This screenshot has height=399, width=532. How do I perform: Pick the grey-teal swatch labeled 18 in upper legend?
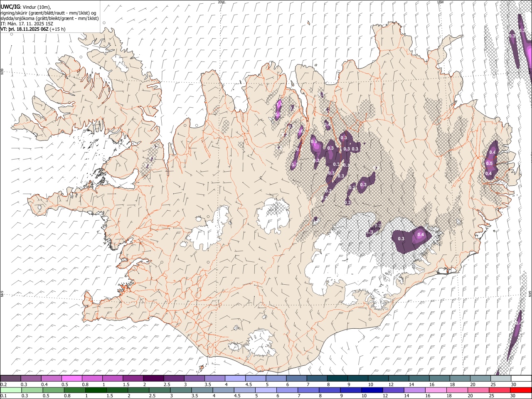coord(459,379)
